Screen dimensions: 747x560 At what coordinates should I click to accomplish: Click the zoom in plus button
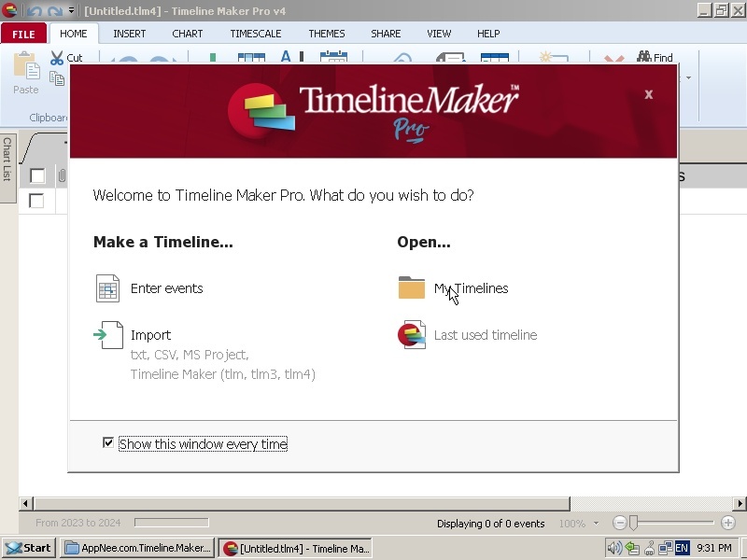click(728, 523)
